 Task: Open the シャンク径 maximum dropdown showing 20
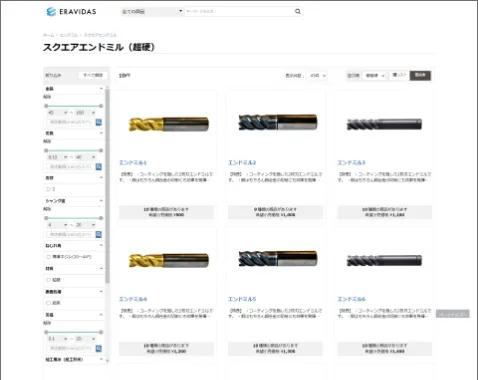[85, 225]
